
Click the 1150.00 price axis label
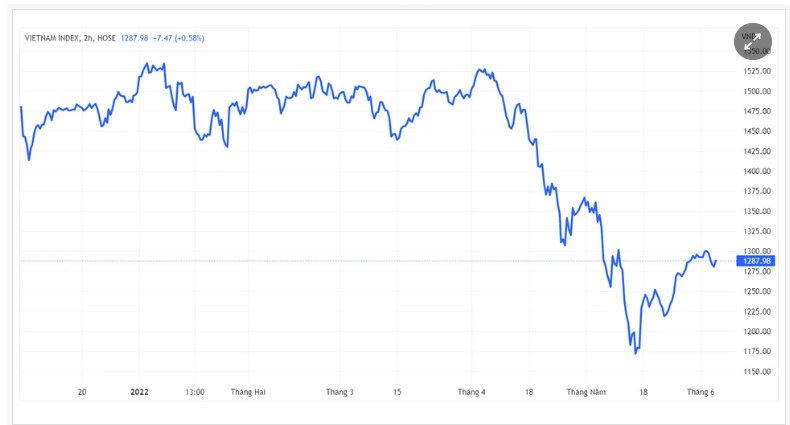756,371
